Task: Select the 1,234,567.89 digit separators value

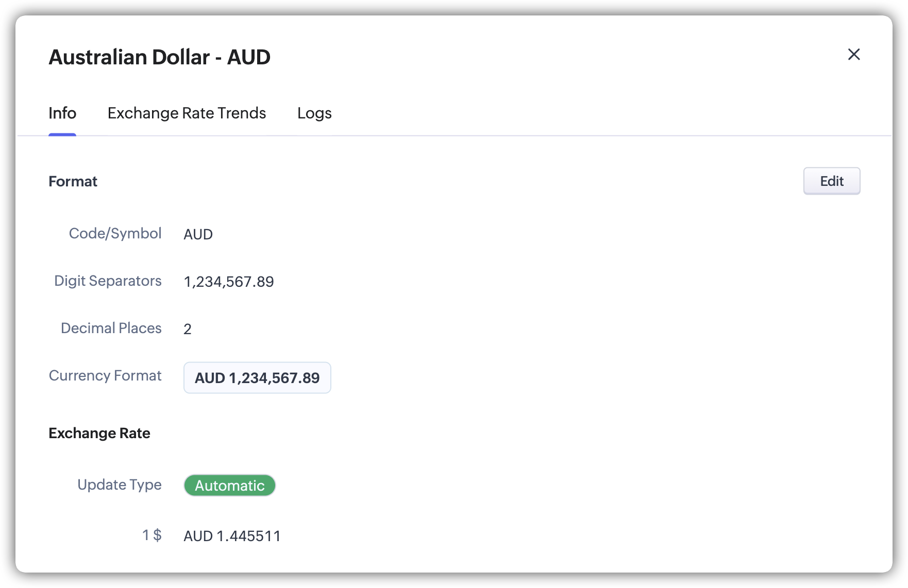Action: 229,282
